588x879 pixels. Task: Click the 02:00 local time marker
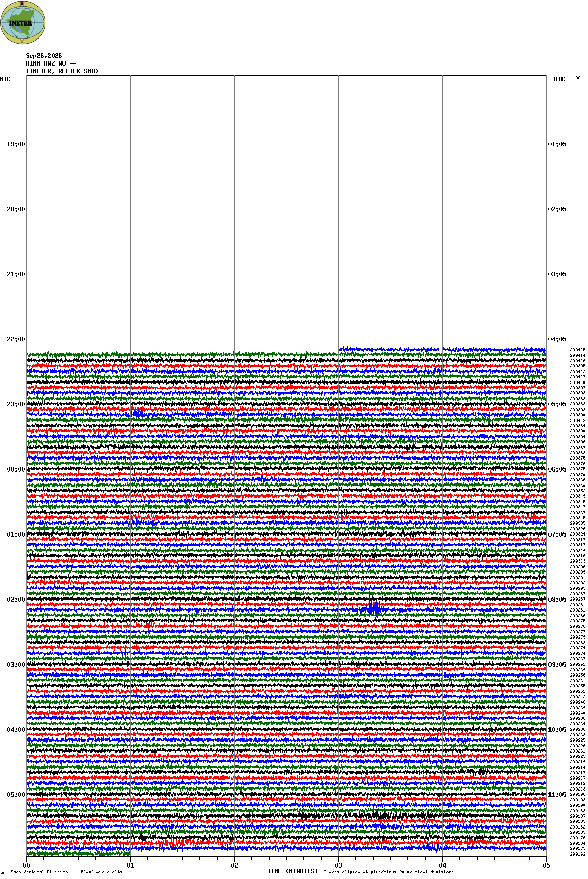[16, 600]
